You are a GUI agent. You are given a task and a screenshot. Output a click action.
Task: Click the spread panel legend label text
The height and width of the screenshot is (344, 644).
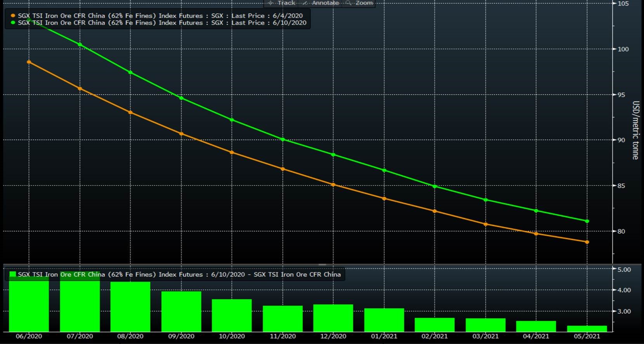pyautogui.click(x=179, y=274)
